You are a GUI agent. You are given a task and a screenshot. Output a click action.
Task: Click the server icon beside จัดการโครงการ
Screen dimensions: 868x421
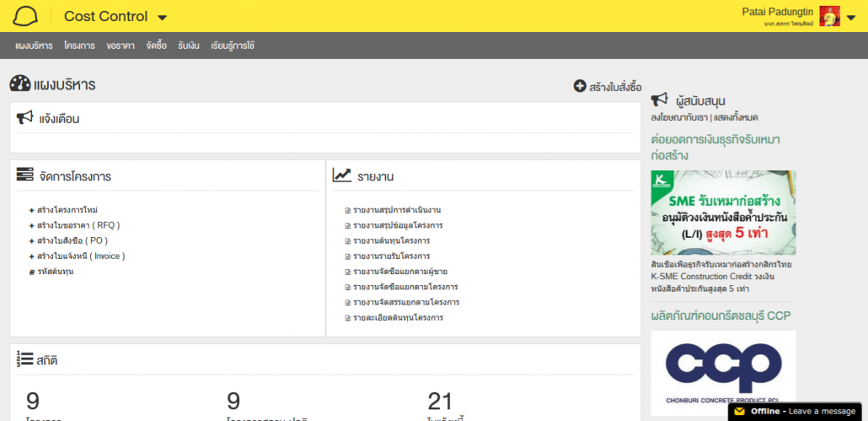(x=24, y=175)
